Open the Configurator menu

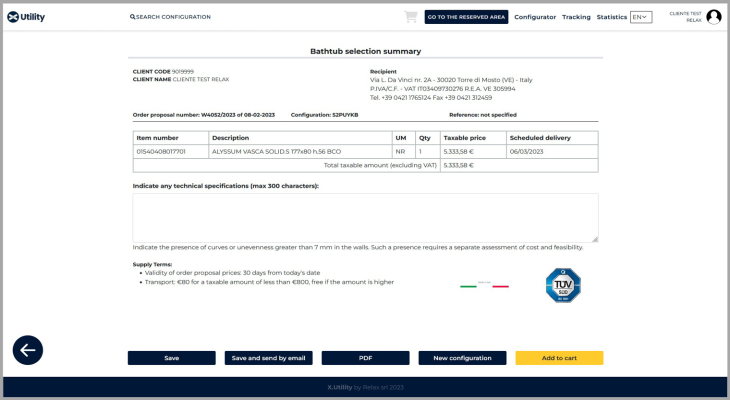[535, 17]
